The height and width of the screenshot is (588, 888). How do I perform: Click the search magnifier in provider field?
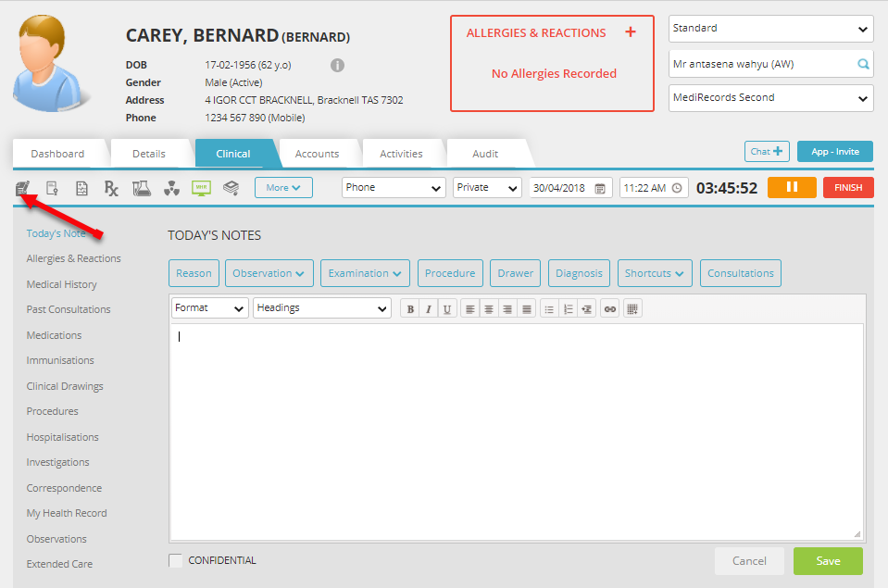pos(863,64)
